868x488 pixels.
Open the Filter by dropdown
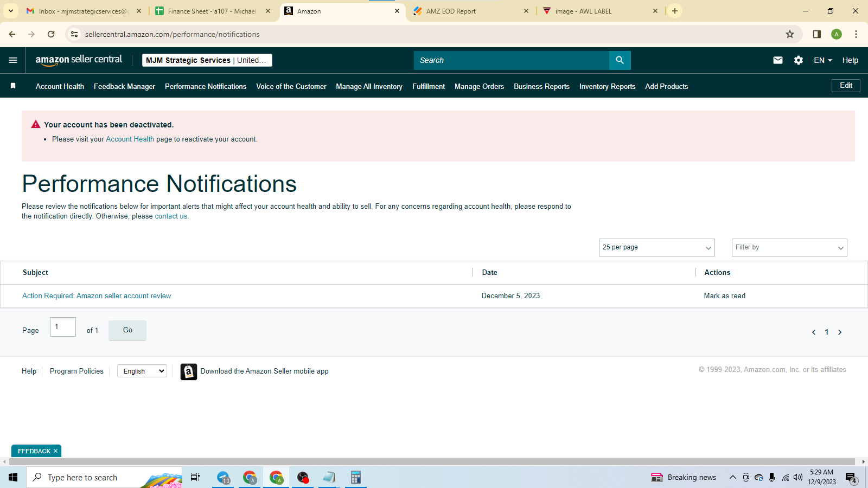(789, 247)
